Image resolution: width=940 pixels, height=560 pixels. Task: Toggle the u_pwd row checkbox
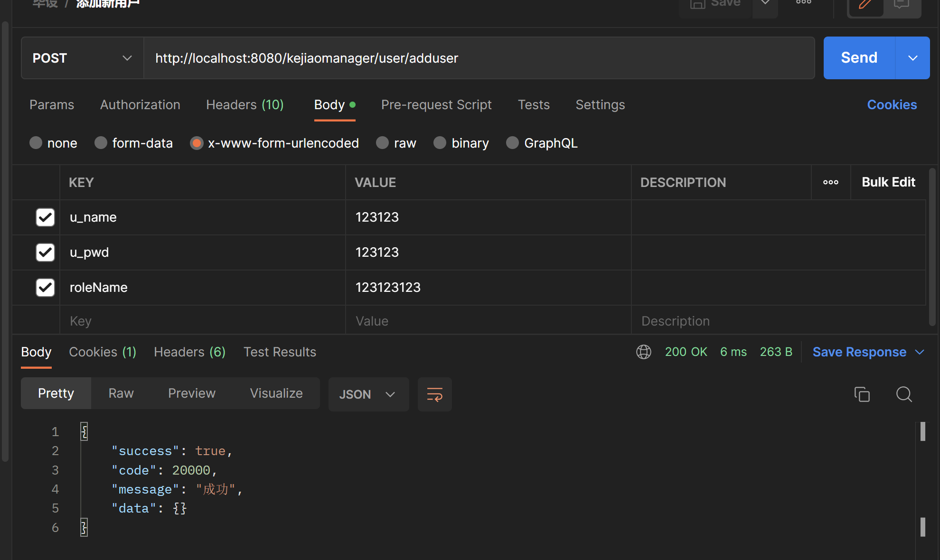pos(45,252)
